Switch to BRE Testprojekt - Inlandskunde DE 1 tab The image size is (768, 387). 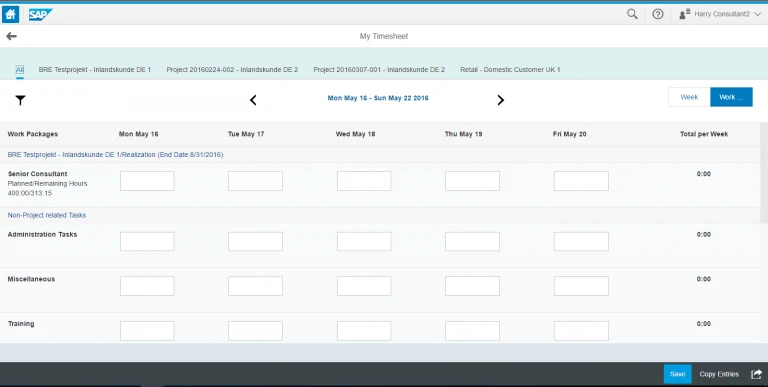tap(95, 70)
